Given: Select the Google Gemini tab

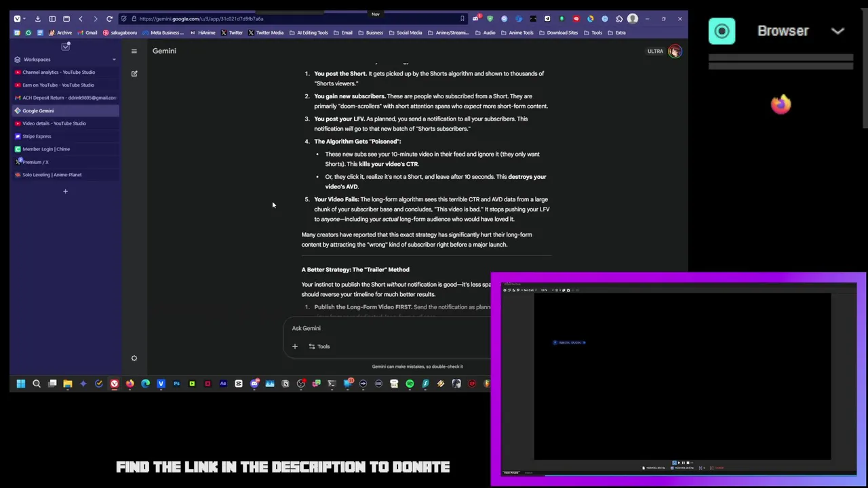Looking at the screenshot, I should pyautogui.click(x=65, y=110).
